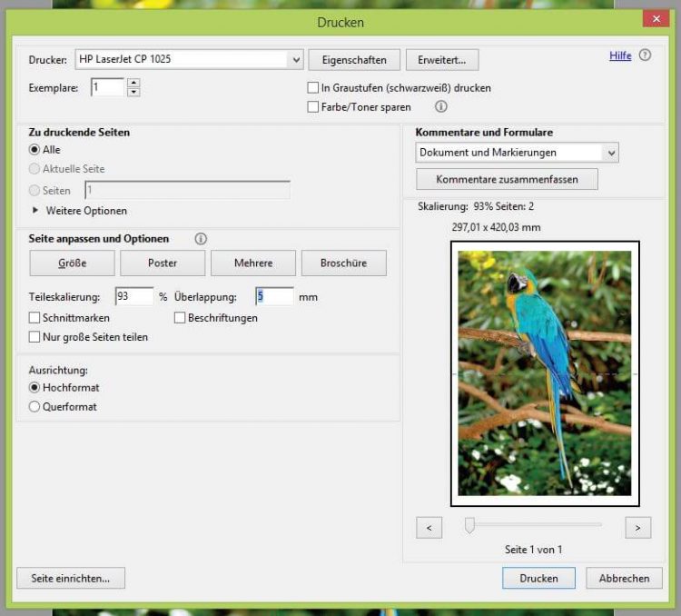Choose Hochformat orientation
The width and height of the screenshot is (681, 616).
(35, 387)
